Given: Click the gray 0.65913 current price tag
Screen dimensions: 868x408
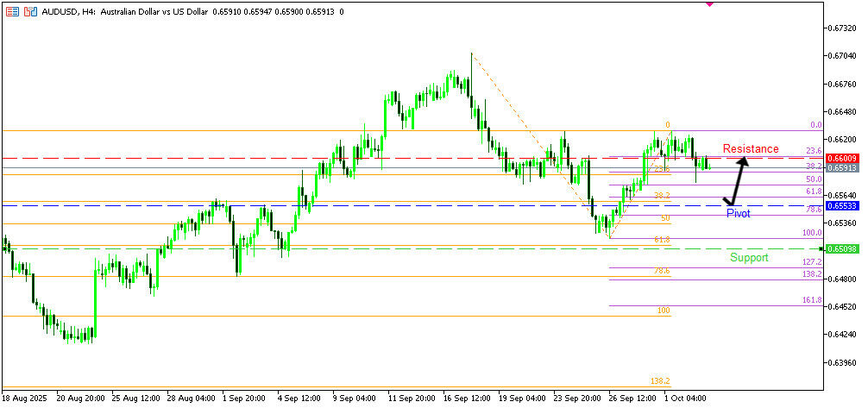Looking at the screenshot, I should (842, 168).
